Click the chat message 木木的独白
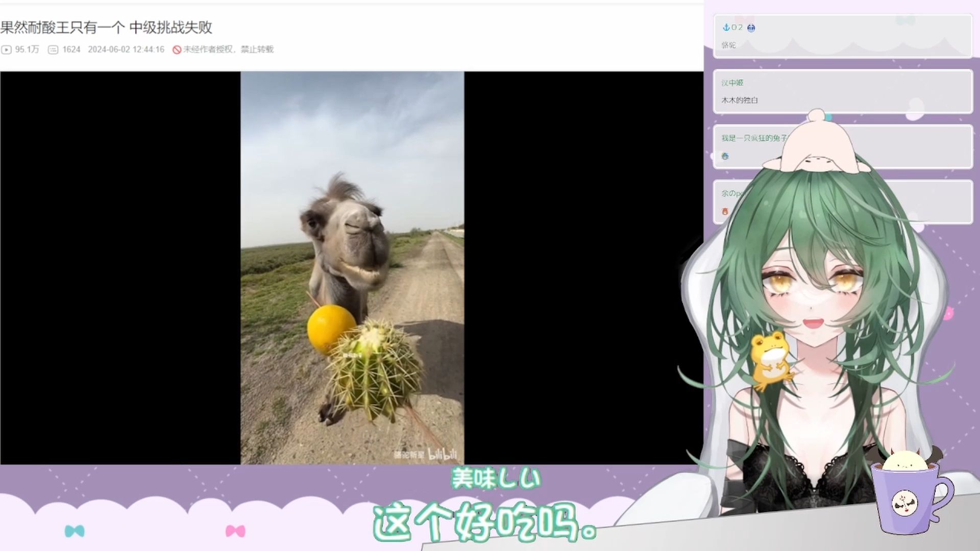Screen dimensions: 980x551 [x=739, y=101]
